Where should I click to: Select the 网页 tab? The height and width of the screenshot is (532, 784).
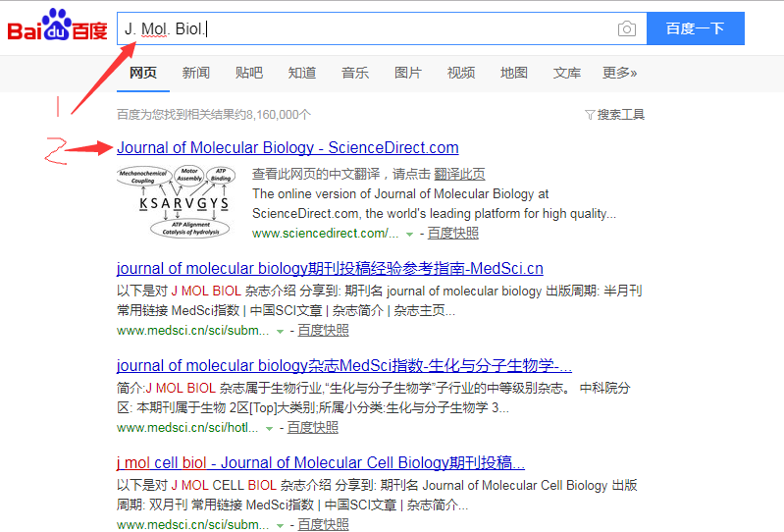coord(143,73)
